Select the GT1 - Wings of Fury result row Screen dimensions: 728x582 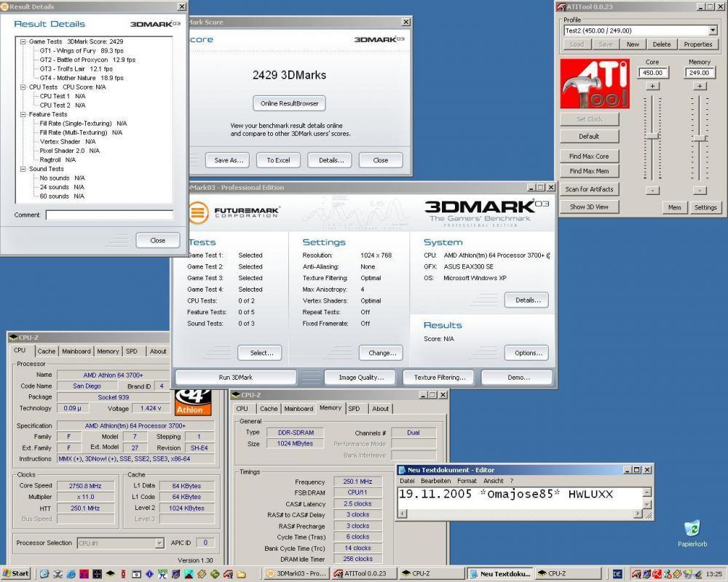click(82, 51)
